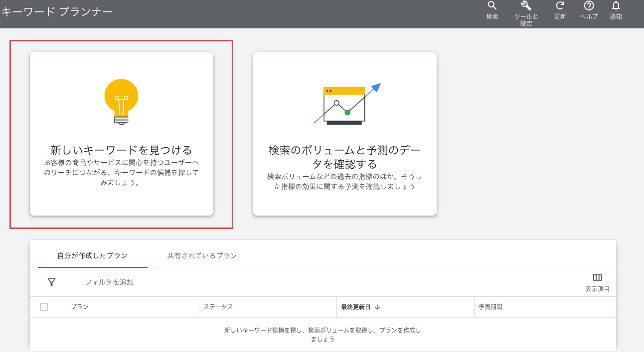Click the キーワード プランナー page title
Viewport: 644px width, 352px height.
(x=56, y=11)
